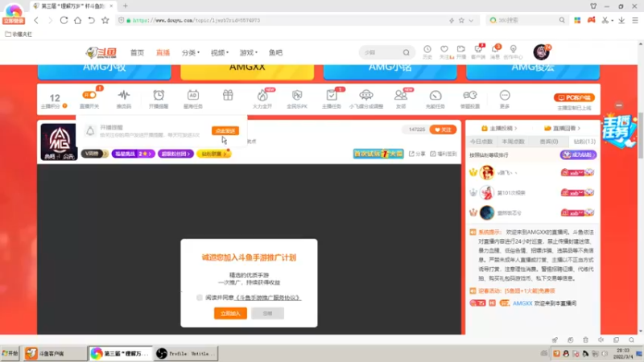
Task: Click the purple 成为钻粉 button
Action: click(x=578, y=154)
